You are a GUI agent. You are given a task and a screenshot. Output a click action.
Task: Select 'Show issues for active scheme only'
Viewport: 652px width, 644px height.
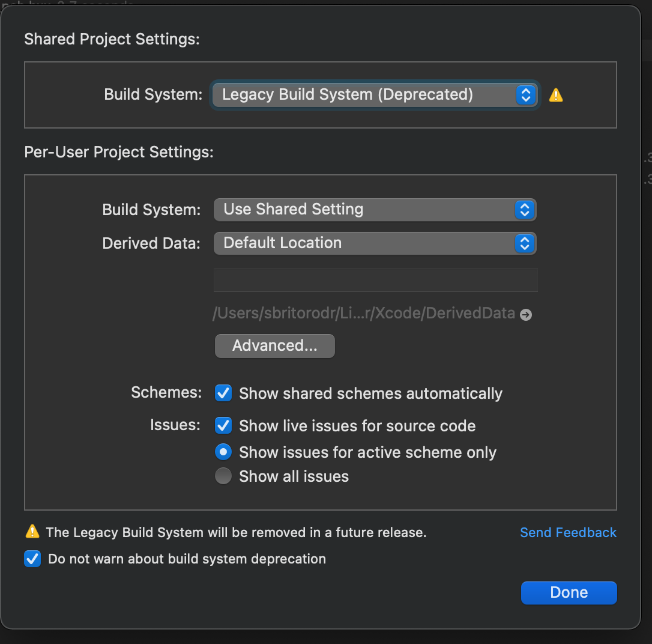223,452
